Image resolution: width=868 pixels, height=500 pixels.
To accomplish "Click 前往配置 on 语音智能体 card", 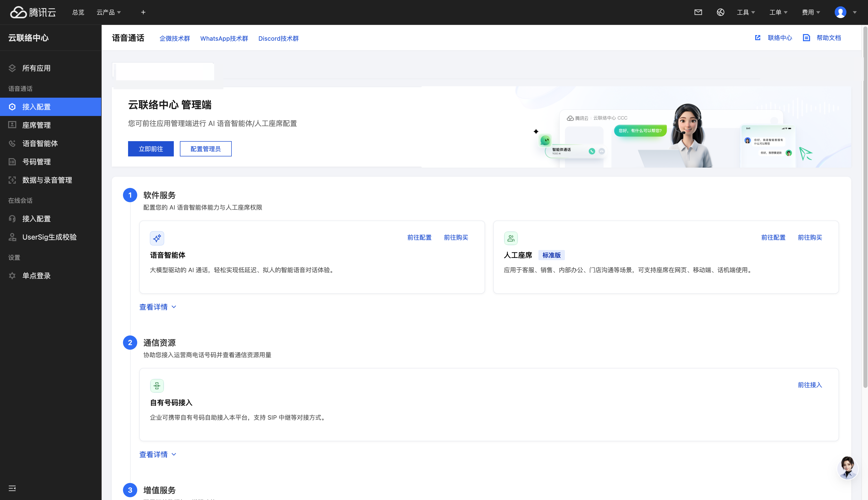I will pyautogui.click(x=419, y=237).
